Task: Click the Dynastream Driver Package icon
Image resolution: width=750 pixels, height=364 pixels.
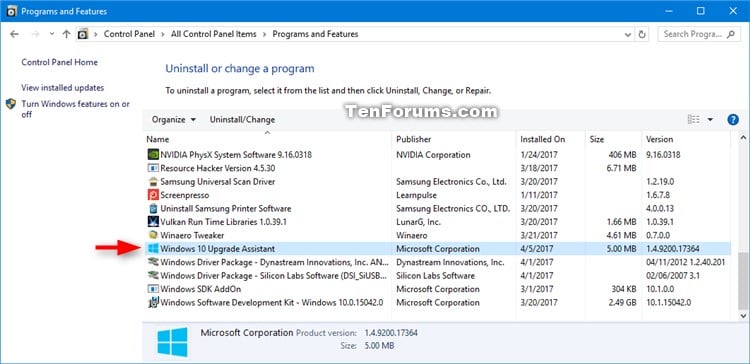Action: coord(153,262)
